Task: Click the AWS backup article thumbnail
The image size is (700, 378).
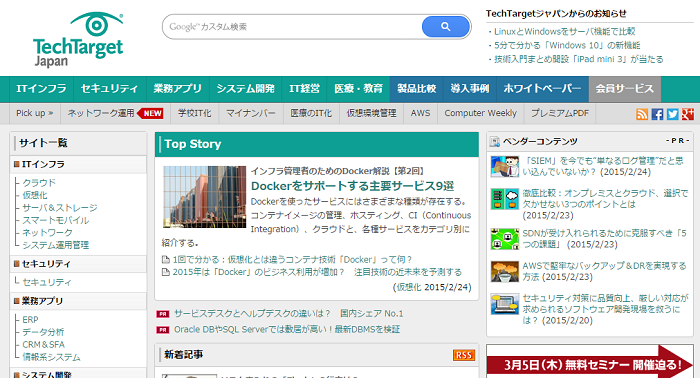Action: (504, 271)
